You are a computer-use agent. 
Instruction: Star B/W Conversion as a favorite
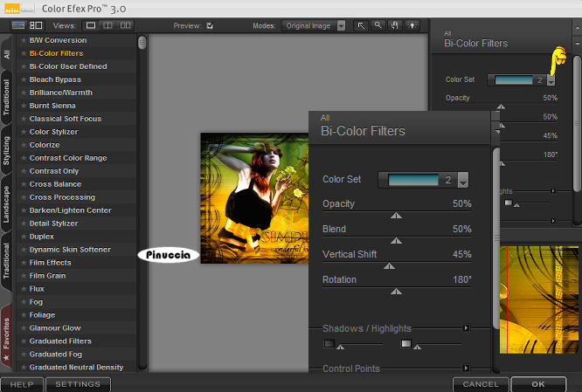click(x=24, y=40)
